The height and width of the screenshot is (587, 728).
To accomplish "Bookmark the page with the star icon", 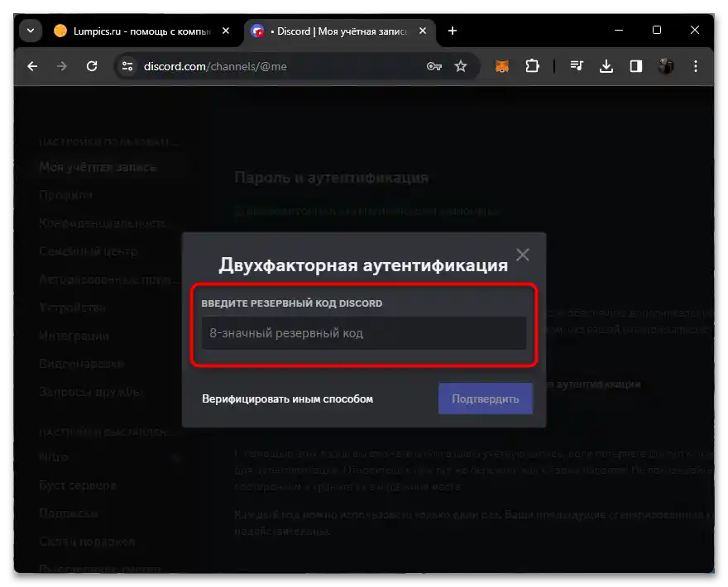I will [461, 67].
